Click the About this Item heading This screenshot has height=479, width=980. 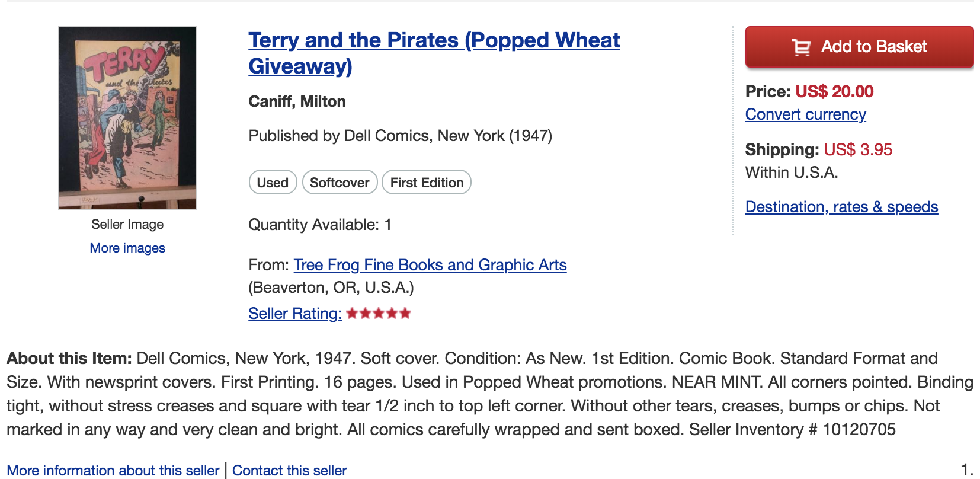pyautogui.click(x=69, y=358)
